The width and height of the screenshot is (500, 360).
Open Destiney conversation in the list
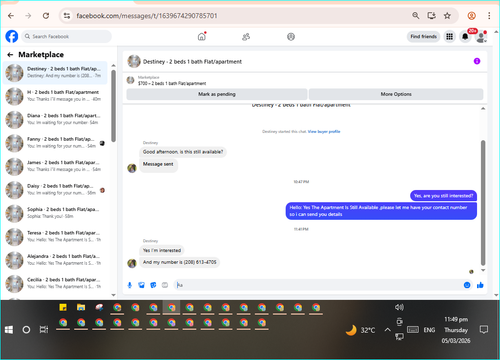tap(55, 72)
